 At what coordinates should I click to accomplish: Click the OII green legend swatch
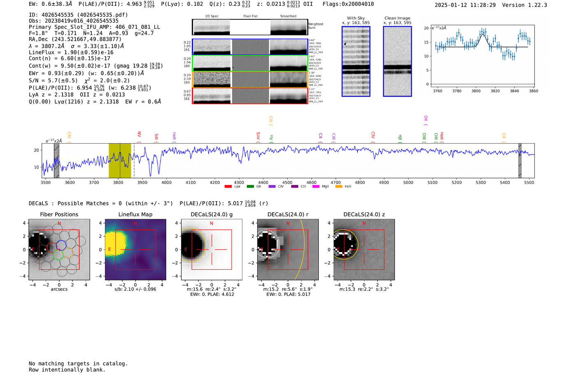(250, 187)
